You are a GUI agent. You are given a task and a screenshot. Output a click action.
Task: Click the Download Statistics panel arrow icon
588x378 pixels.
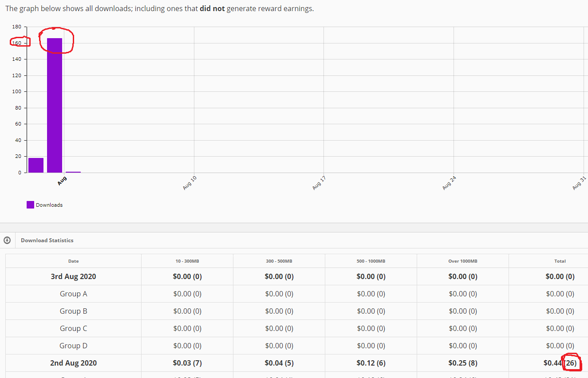[x=7, y=240]
